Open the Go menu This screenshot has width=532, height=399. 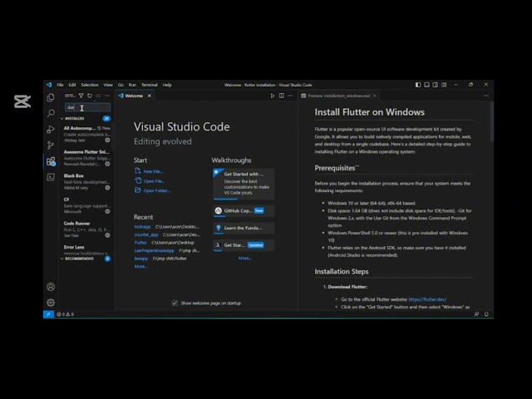pyautogui.click(x=121, y=85)
